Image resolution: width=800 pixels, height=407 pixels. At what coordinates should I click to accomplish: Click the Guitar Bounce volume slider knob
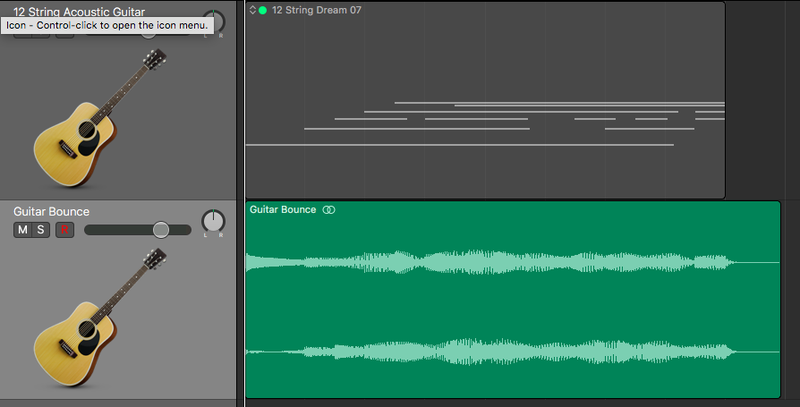pyautogui.click(x=161, y=230)
